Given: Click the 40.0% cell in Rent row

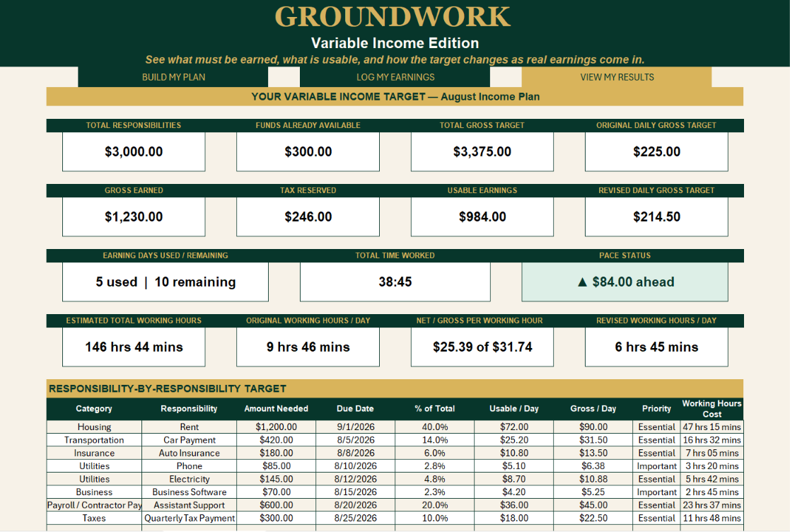Looking at the screenshot, I should [x=434, y=427].
